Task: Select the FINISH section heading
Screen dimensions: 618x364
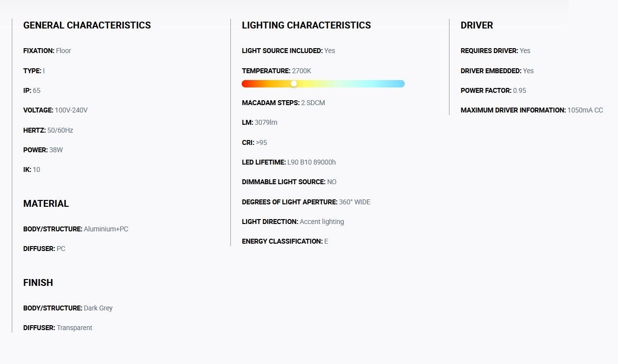Action: tap(38, 282)
